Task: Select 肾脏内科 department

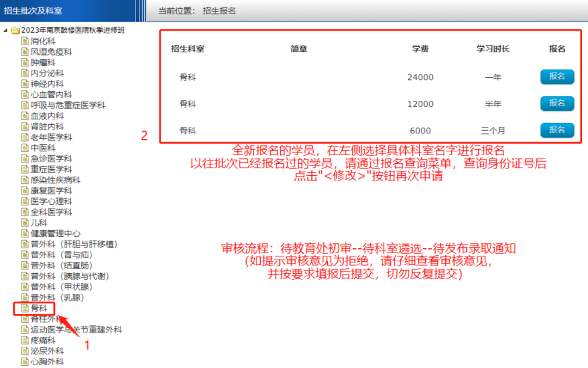Action: pyautogui.click(x=47, y=126)
